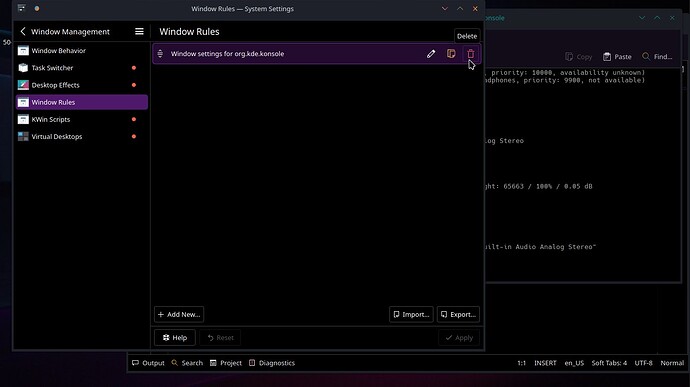This screenshot has width=690, height=387.
Task: Go back from Window Management
Action: click(x=23, y=31)
